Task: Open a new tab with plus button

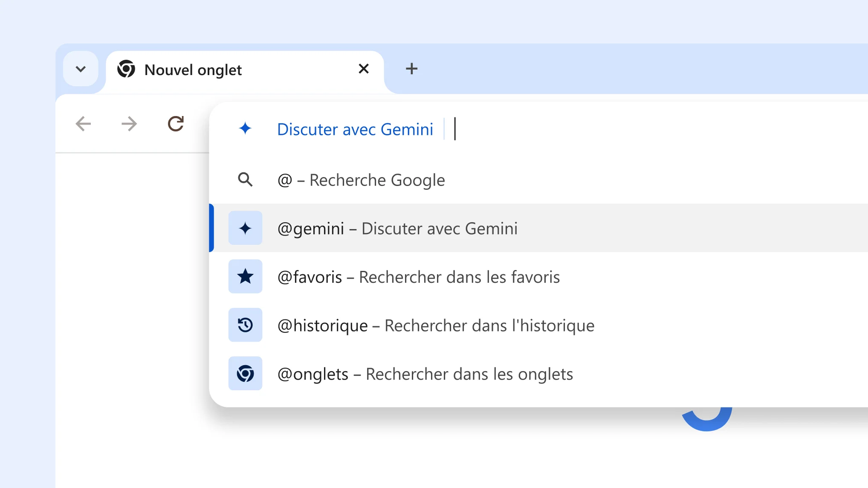Action: 411,69
